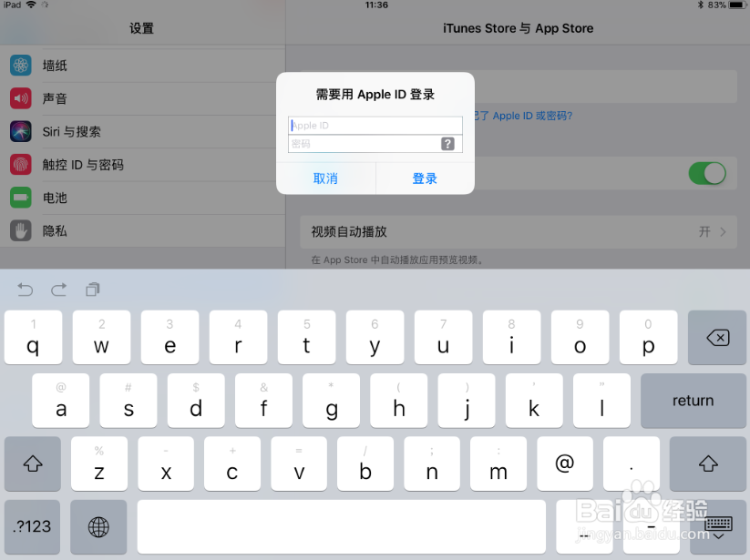Image resolution: width=750 pixels, height=560 pixels.
Task: Tap the c key
Action: point(232,463)
